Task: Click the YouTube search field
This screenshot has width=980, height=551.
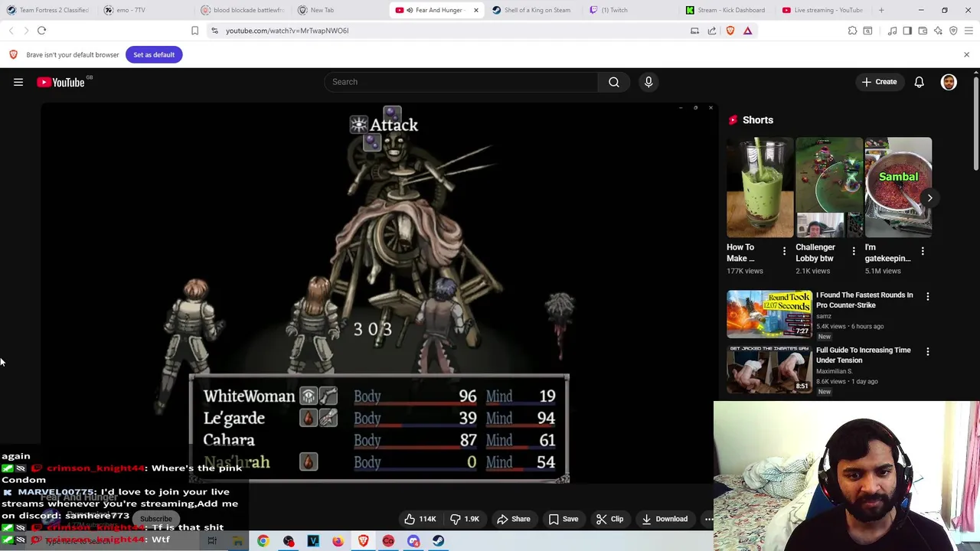Action: pyautogui.click(x=461, y=82)
